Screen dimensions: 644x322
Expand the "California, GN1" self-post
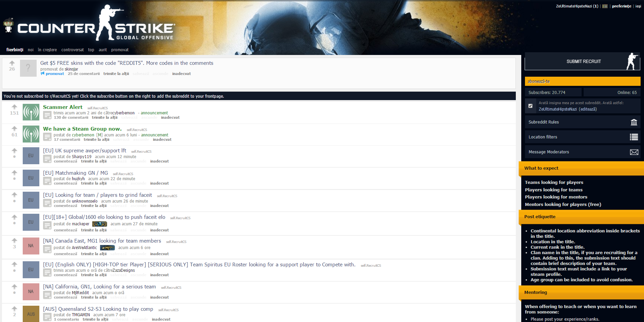47,295
